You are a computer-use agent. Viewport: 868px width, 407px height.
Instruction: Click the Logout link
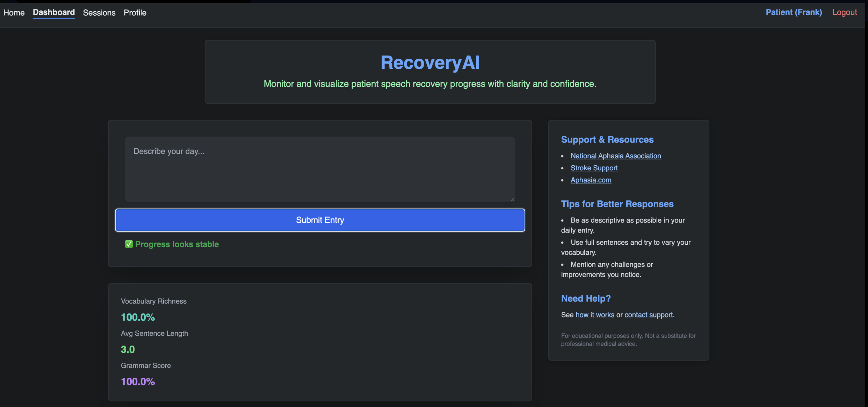[x=844, y=12]
